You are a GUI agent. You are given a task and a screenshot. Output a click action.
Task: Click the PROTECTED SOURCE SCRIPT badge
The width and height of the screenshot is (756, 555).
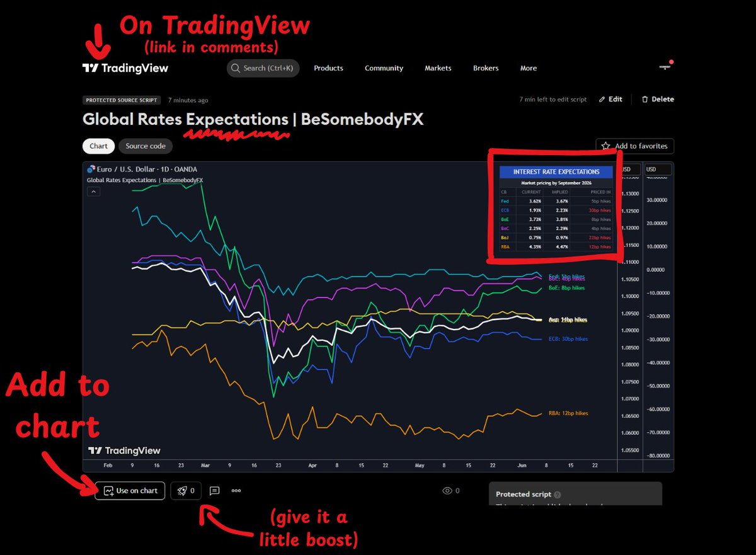122,100
